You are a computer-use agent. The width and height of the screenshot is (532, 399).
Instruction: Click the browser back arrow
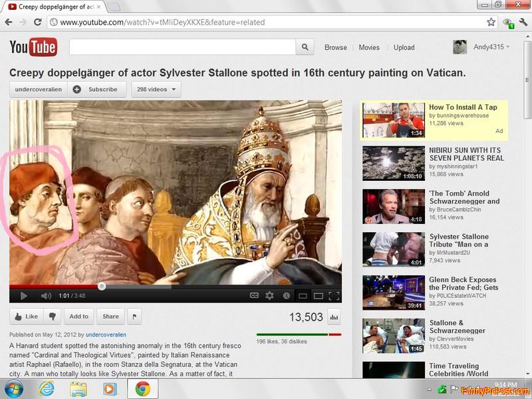pyautogui.click(x=9, y=23)
